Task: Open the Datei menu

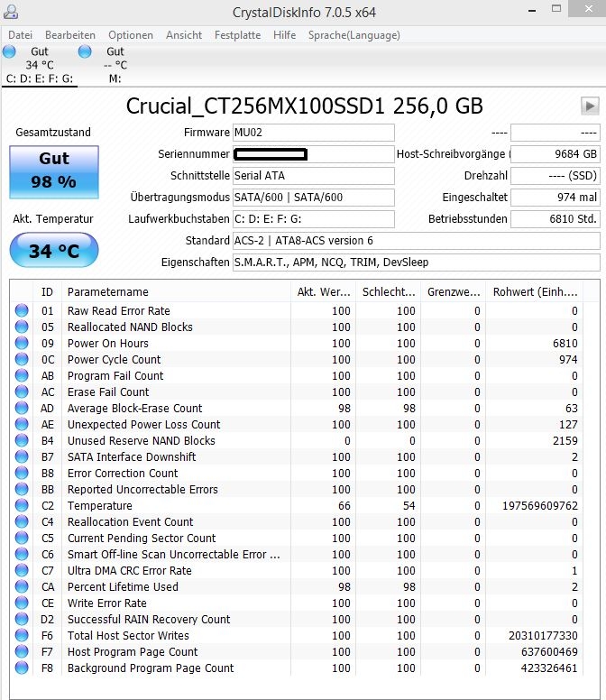Action: pos(20,35)
